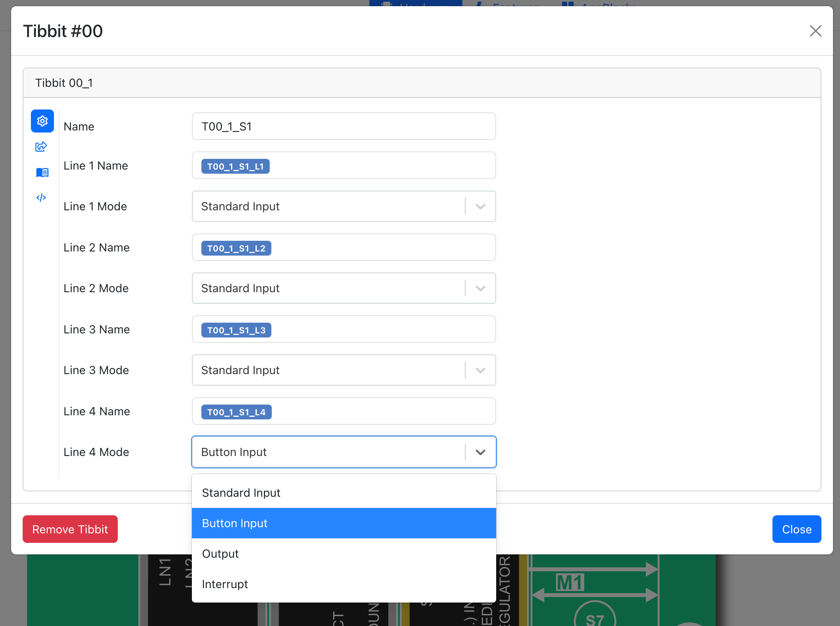Collapse the Line 4 Mode dropdown arrow

coord(480,452)
